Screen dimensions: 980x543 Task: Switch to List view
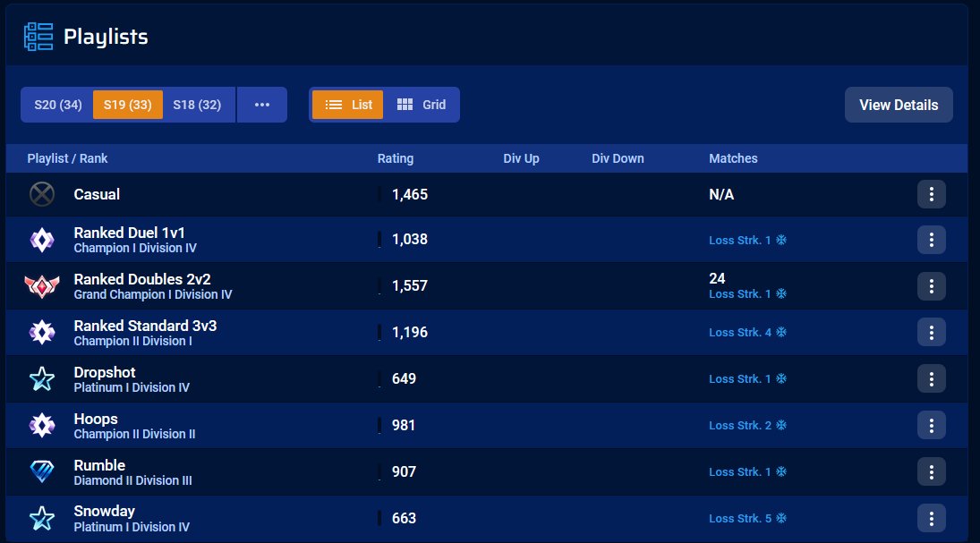coord(347,105)
